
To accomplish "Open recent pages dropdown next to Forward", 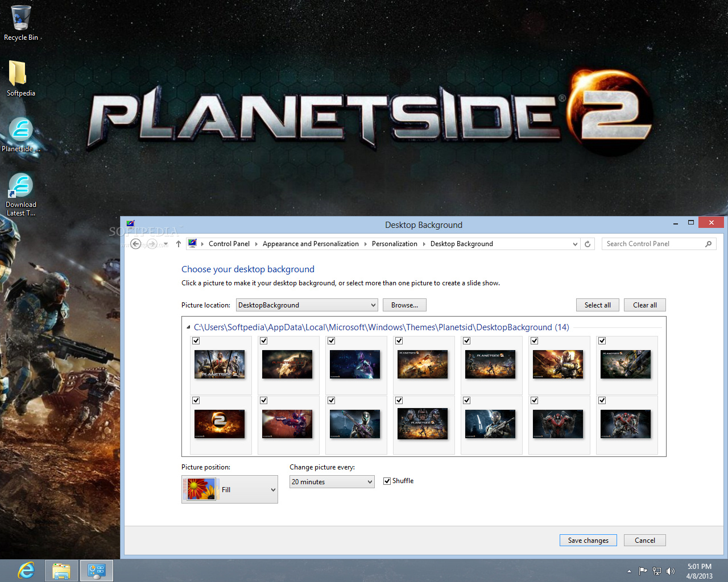I will click(x=166, y=244).
